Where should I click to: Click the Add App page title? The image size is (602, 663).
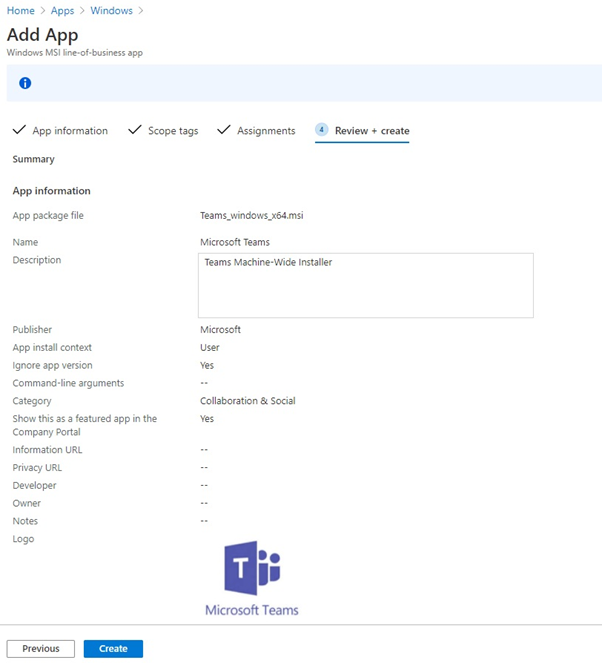(43, 35)
